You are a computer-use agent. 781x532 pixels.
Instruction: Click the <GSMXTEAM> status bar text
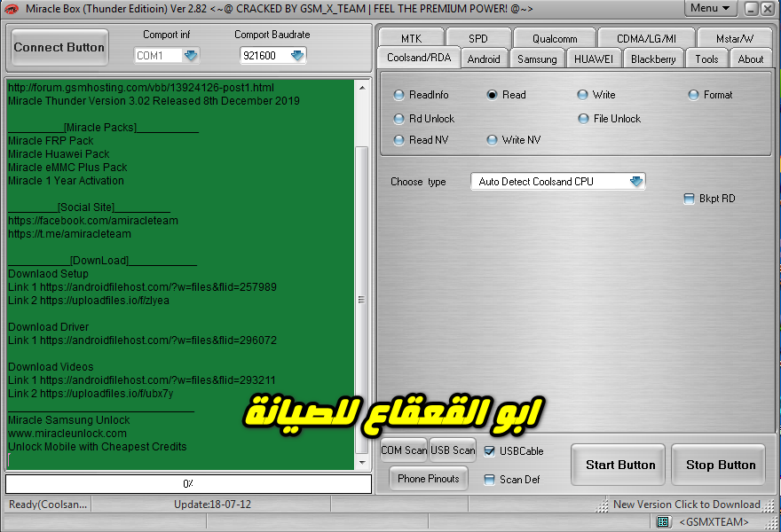click(714, 521)
